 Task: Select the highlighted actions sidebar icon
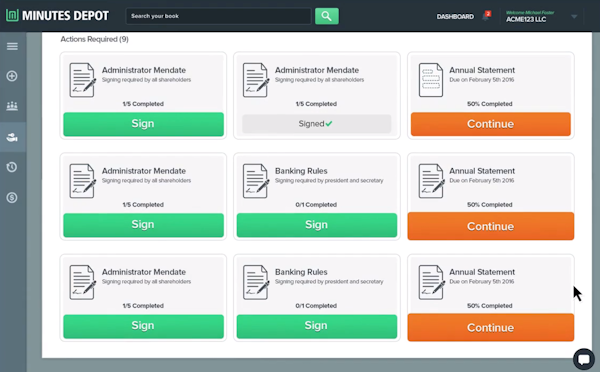(x=12, y=137)
